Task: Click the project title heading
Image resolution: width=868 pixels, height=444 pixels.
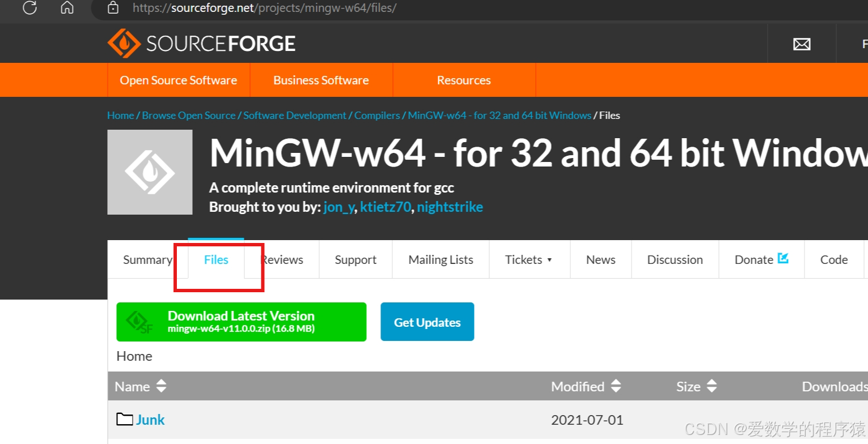Action: [539, 153]
